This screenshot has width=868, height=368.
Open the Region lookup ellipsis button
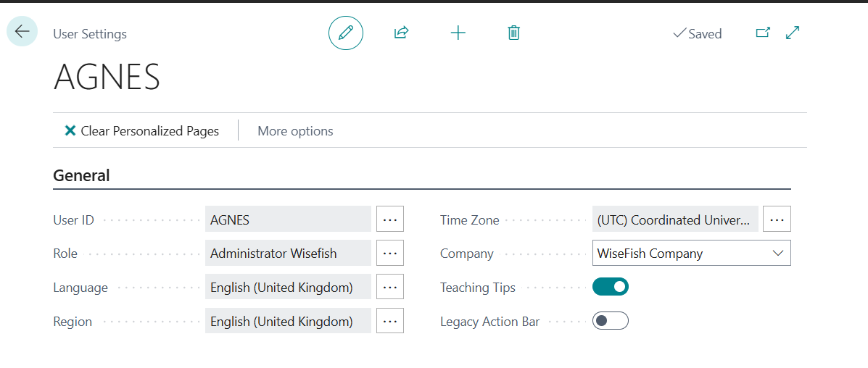click(390, 321)
